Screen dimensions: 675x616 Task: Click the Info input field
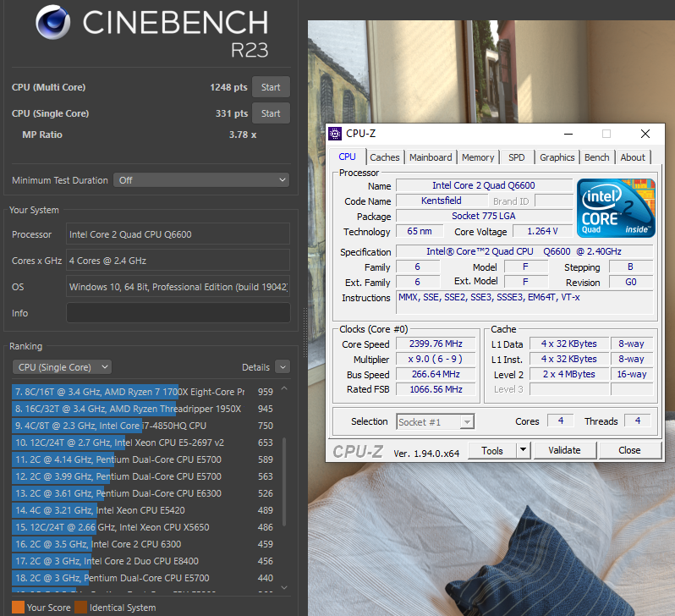178,313
